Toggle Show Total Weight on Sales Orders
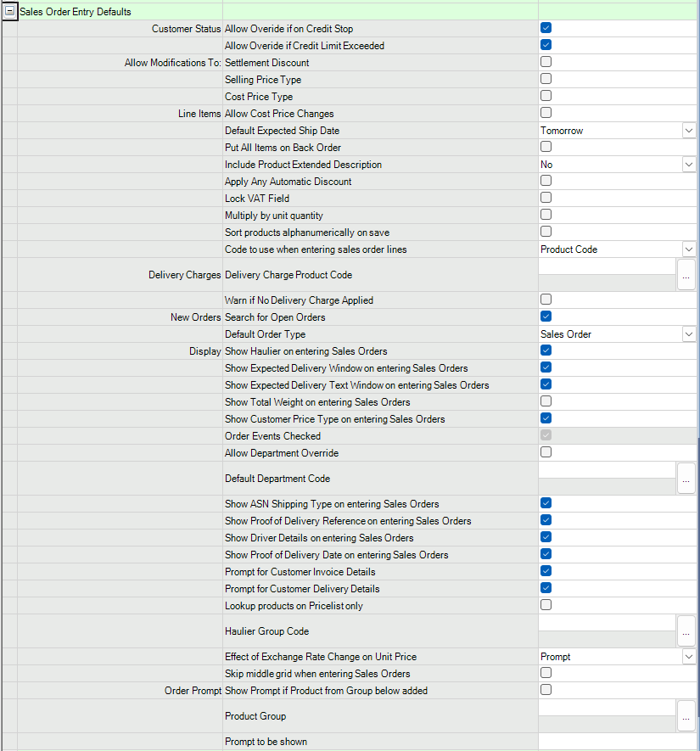The height and width of the screenshot is (751, 700). click(x=546, y=401)
